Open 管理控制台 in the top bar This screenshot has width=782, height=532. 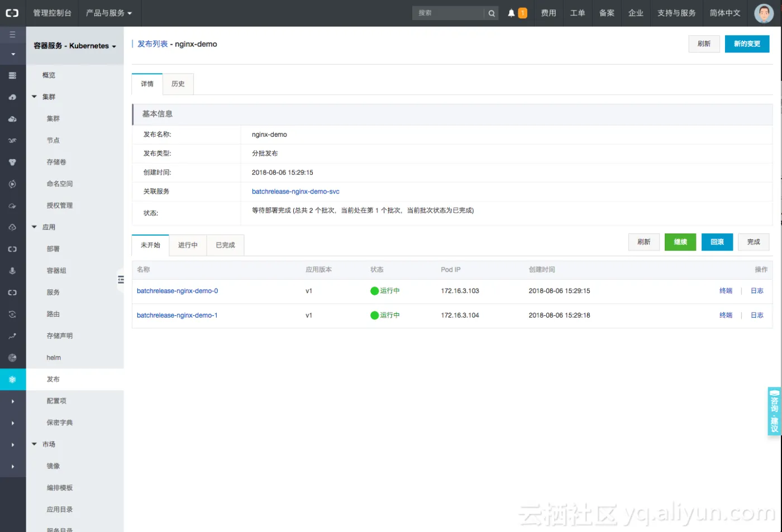point(53,13)
